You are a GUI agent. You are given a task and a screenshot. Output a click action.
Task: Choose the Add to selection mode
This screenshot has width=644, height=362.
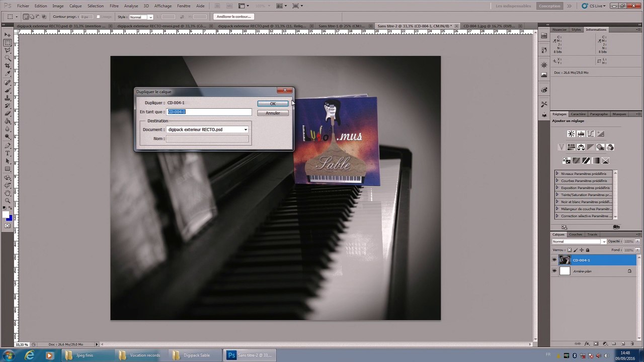point(32,17)
